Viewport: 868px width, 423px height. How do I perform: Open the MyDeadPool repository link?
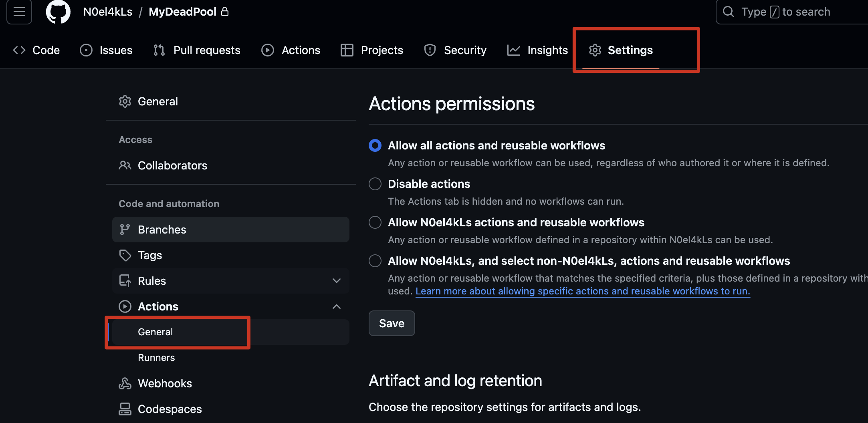click(x=182, y=12)
